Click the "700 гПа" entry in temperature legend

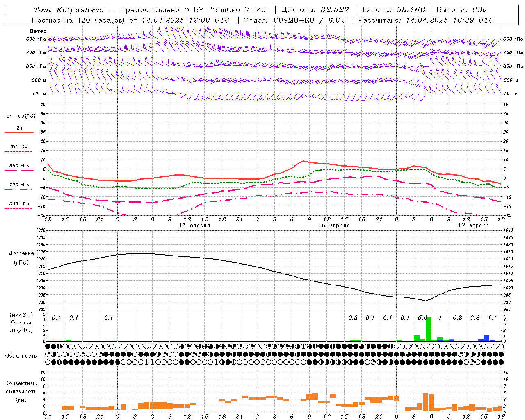pyautogui.click(x=19, y=185)
